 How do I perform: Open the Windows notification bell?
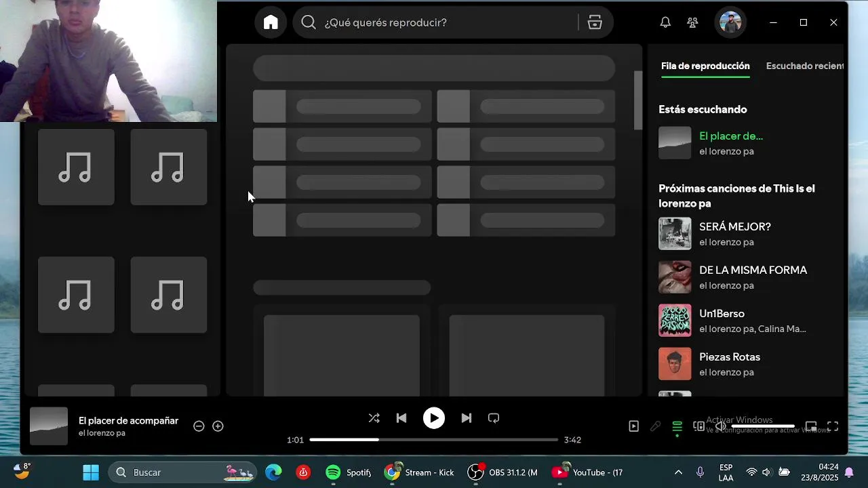click(849, 472)
